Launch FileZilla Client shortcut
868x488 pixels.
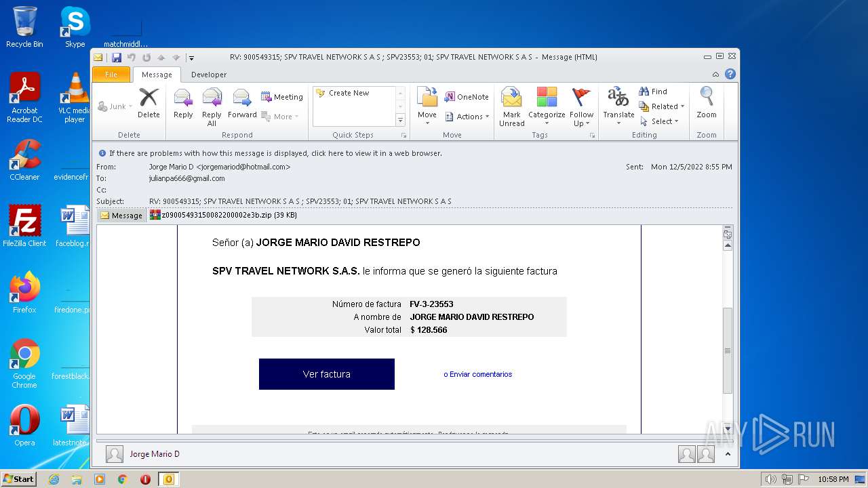point(24,226)
